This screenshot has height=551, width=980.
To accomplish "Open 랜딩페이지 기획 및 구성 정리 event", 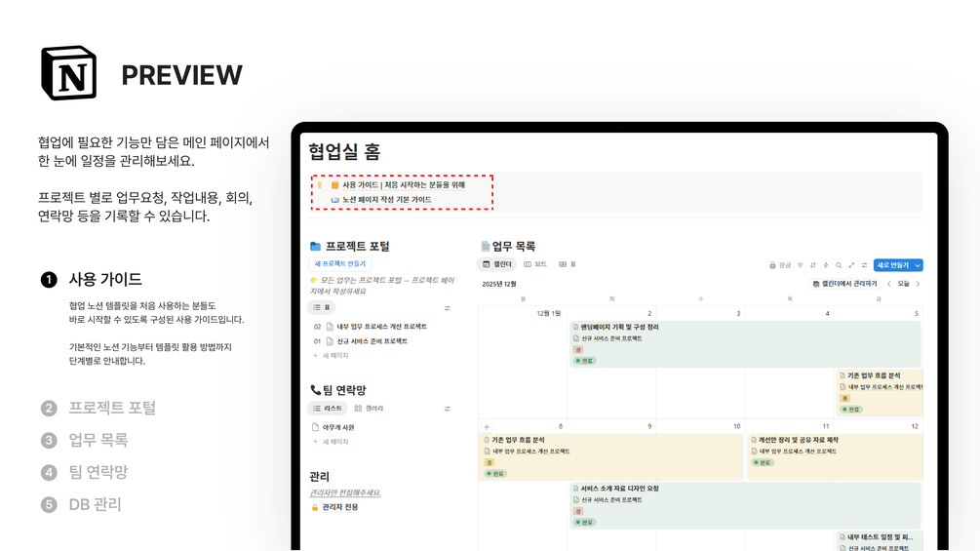I will 744,343.
